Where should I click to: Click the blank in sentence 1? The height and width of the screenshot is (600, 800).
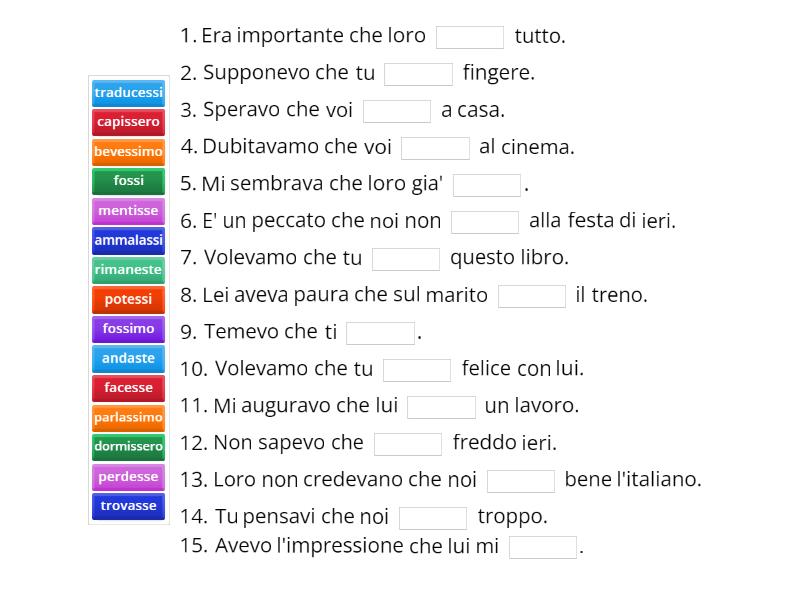tap(470, 37)
